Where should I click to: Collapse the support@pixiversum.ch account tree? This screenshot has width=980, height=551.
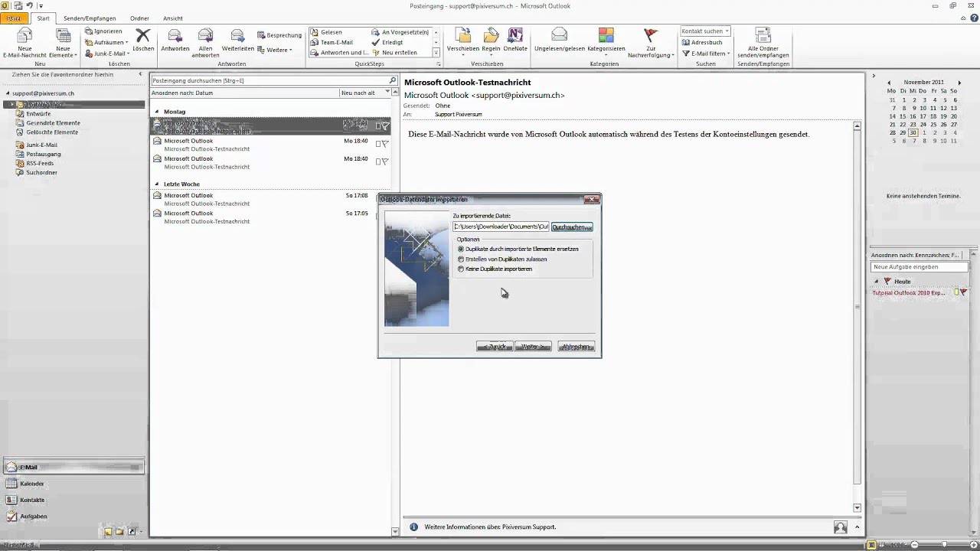click(x=8, y=93)
